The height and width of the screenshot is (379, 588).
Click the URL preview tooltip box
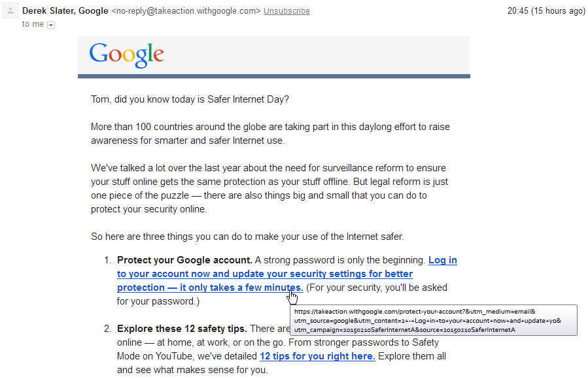[x=433, y=320]
